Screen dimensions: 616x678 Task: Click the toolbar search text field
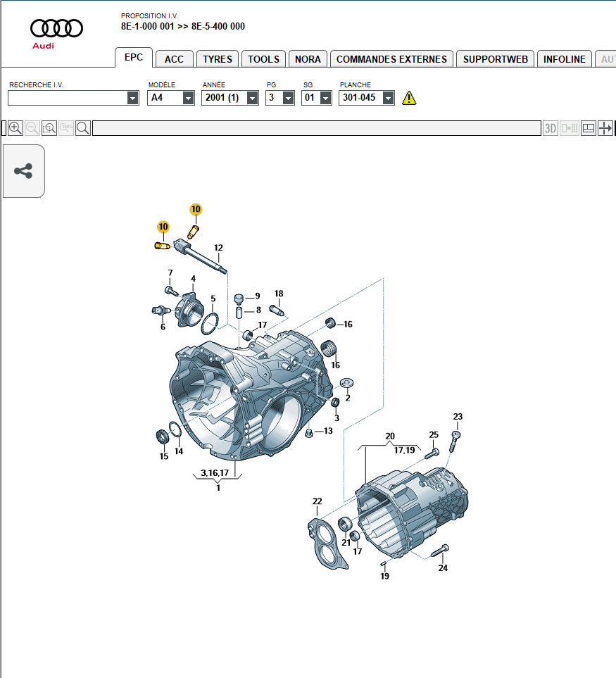316,128
